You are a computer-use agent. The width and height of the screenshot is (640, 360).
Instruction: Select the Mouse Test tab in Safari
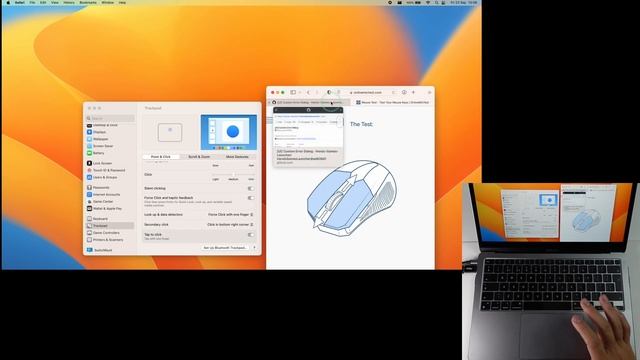coord(392,102)
